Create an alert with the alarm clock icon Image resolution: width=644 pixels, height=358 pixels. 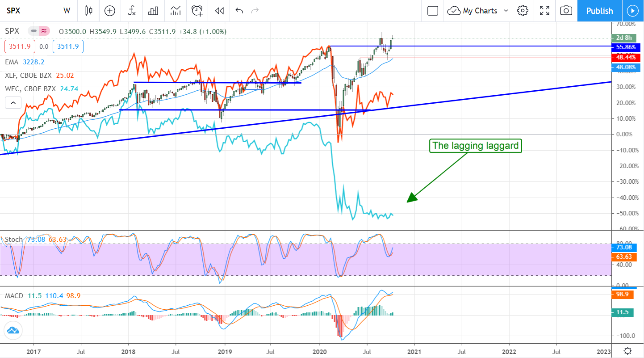197,11
